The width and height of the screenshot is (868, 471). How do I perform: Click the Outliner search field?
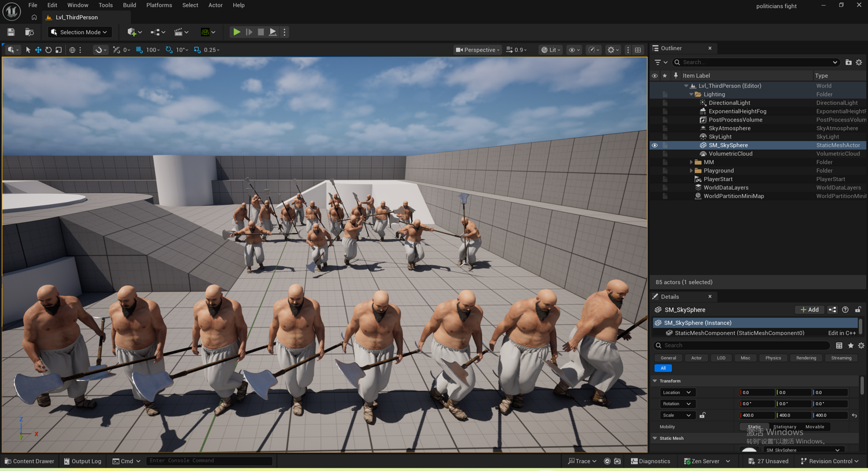[756, 62]
